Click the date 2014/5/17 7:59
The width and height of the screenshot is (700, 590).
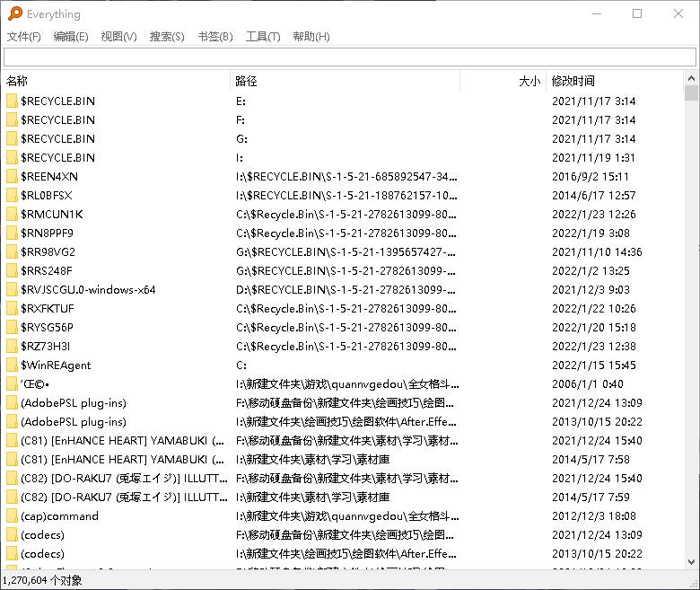coord(591,498)
